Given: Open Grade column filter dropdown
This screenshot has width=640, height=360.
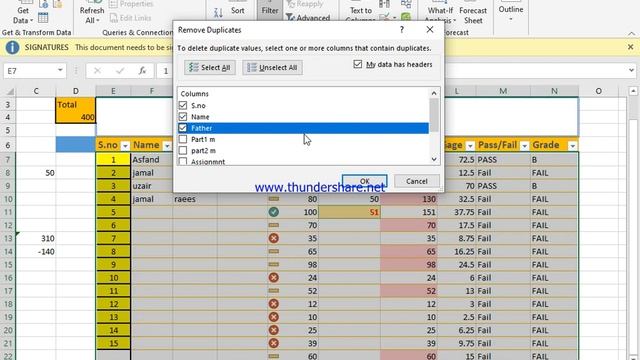Looking at the screenshot, I should [x=573, y=146].
